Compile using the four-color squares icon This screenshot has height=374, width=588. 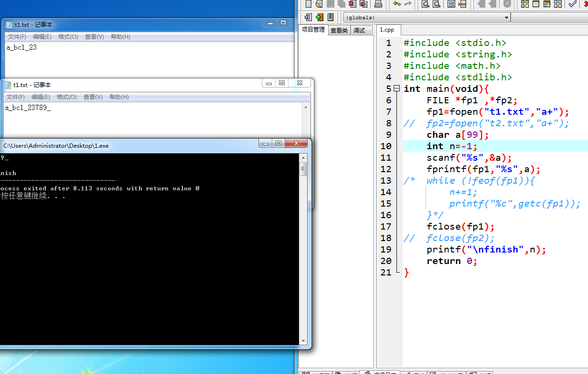(x=525, y=4)
